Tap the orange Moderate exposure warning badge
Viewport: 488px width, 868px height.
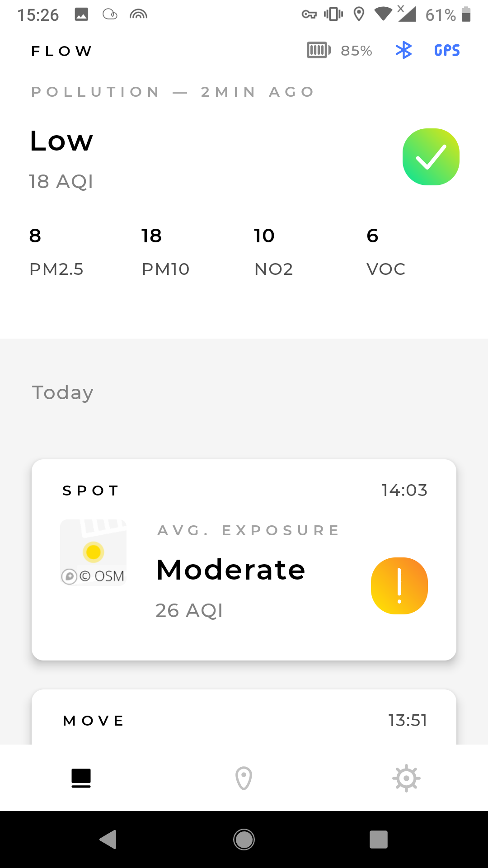[399, 586]
